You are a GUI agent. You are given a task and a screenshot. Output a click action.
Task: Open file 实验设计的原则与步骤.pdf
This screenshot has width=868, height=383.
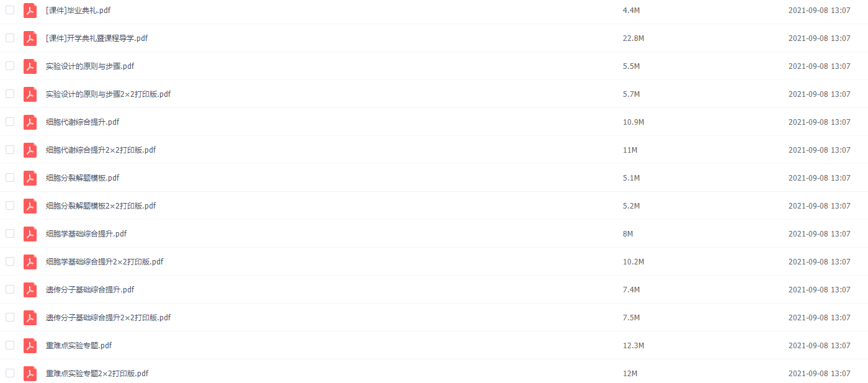90,66
